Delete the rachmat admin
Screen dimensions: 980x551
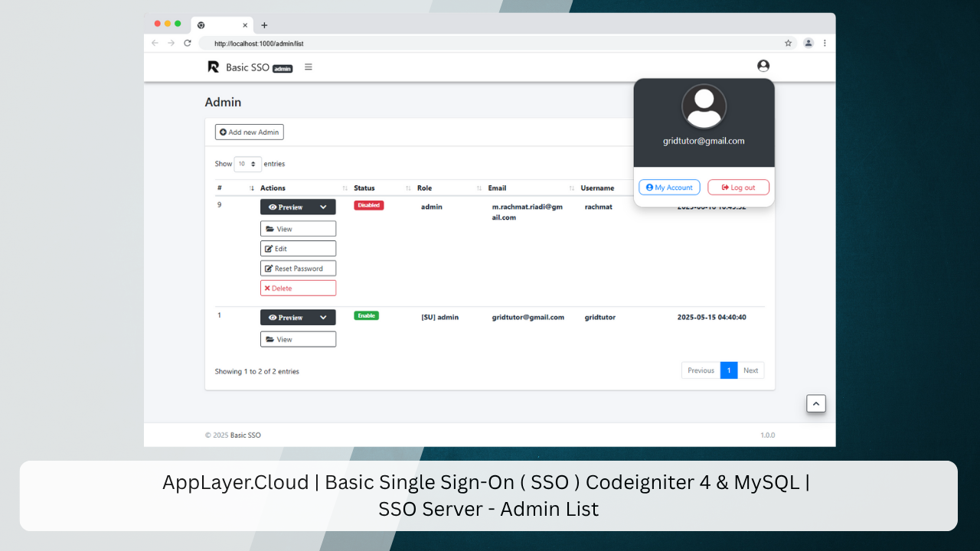(x=298, y=289)
